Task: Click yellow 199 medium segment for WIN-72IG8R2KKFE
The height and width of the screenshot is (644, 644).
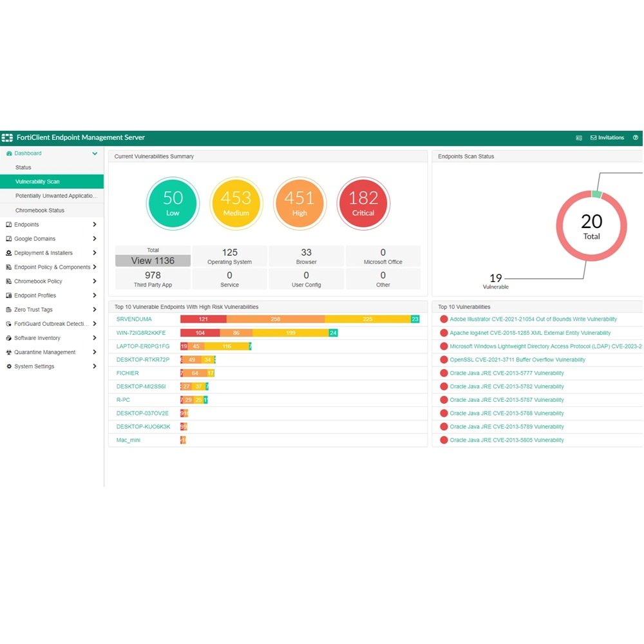Action: (x=290, y=333)
